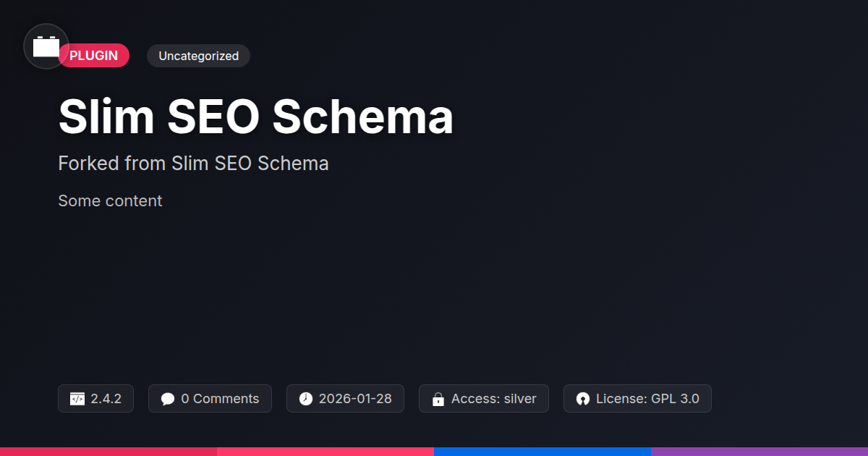Click the speech bubble comments icon
Image resolution: width=868 pixels, height=456 pixels.
coord(168,399)
